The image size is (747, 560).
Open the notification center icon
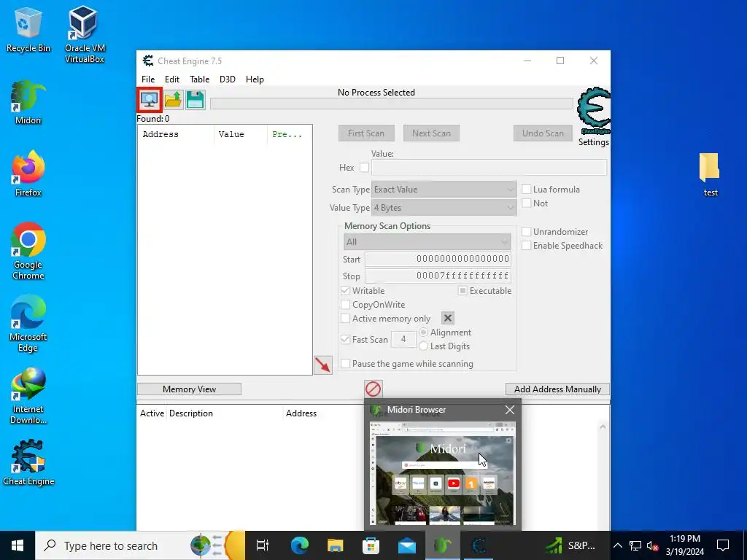tap(723, 545)
